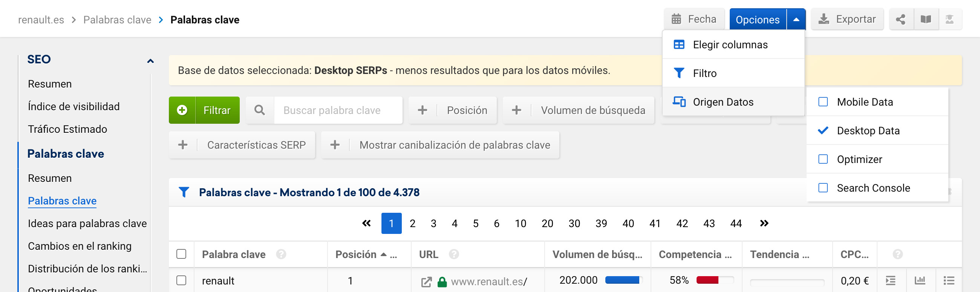Viewport: 980px width, 292px height.
Task: Tick the checkbox for renault keyword row
Action: point(181,280)
